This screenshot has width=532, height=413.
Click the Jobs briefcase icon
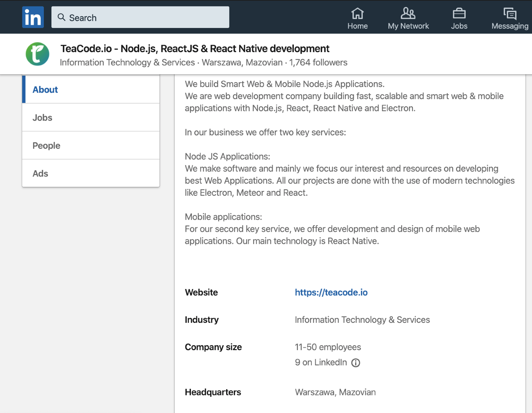tap(459, 14)
